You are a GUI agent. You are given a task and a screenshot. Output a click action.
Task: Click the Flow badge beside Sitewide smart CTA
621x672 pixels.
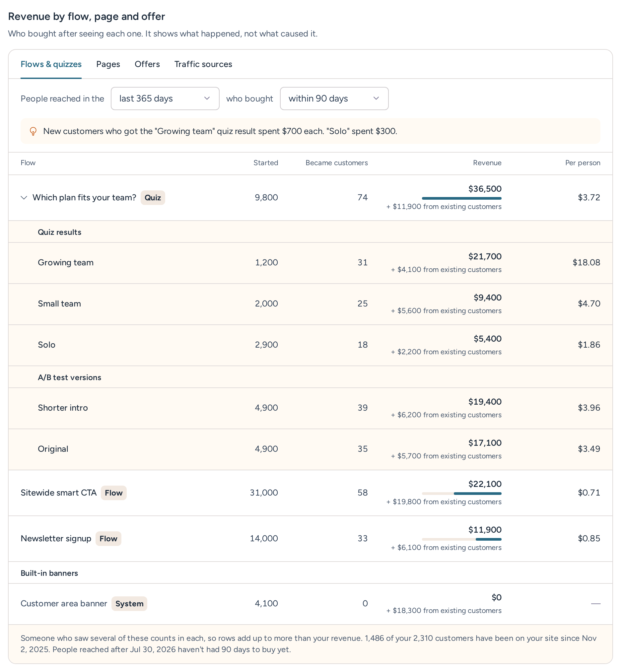(x=113, y=493)
